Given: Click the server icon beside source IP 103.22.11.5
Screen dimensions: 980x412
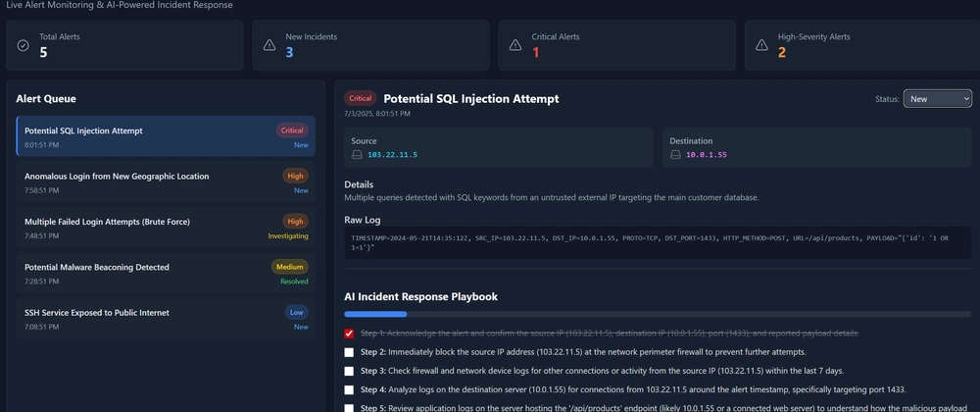Looking at the screenshot, I should 357,154.
